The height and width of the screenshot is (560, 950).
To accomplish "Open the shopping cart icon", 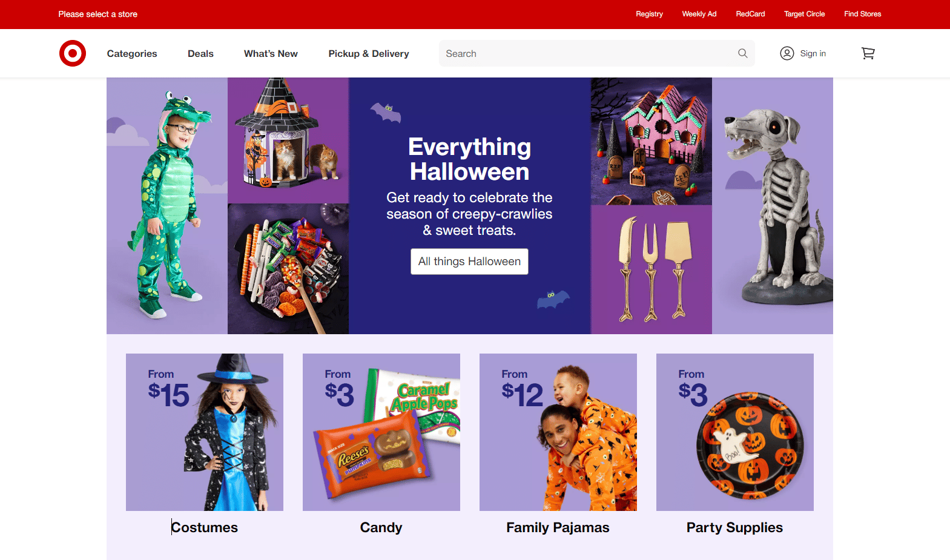I will (x=868, y=53).
